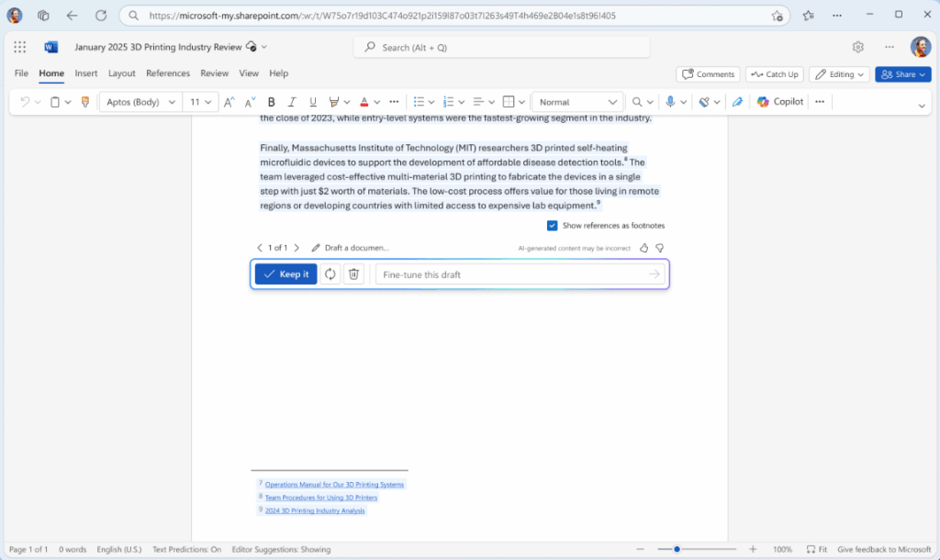The height and width of the screenshot is (560, 940).
Task: Toggle Italic formatting
Action: (x=292, y=102)
